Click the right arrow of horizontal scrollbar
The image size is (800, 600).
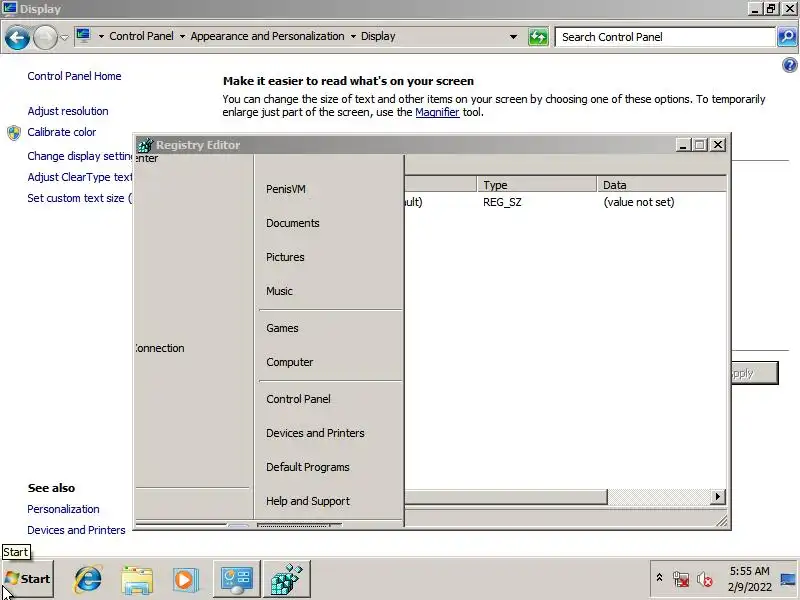[718, 496]
